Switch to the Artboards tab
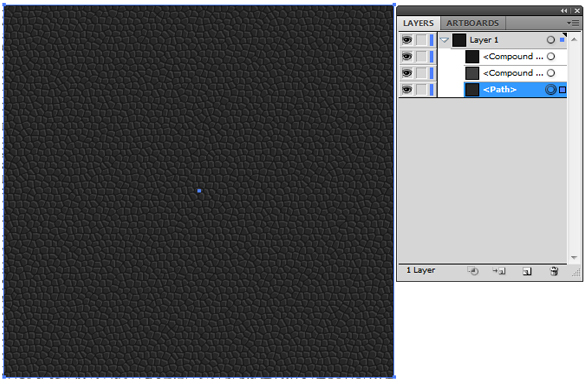This screenshot has width=585, height=386. point(472,23)
